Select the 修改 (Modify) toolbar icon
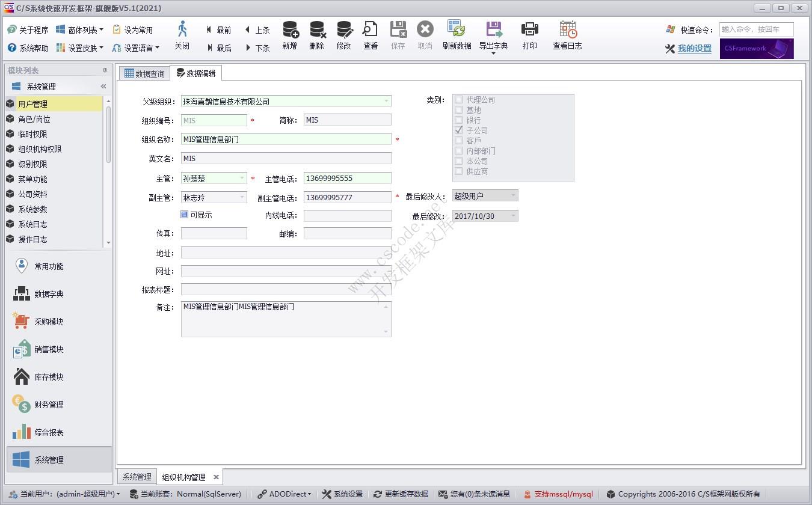This screenshot has width=812, height=505. pos(343,35)
